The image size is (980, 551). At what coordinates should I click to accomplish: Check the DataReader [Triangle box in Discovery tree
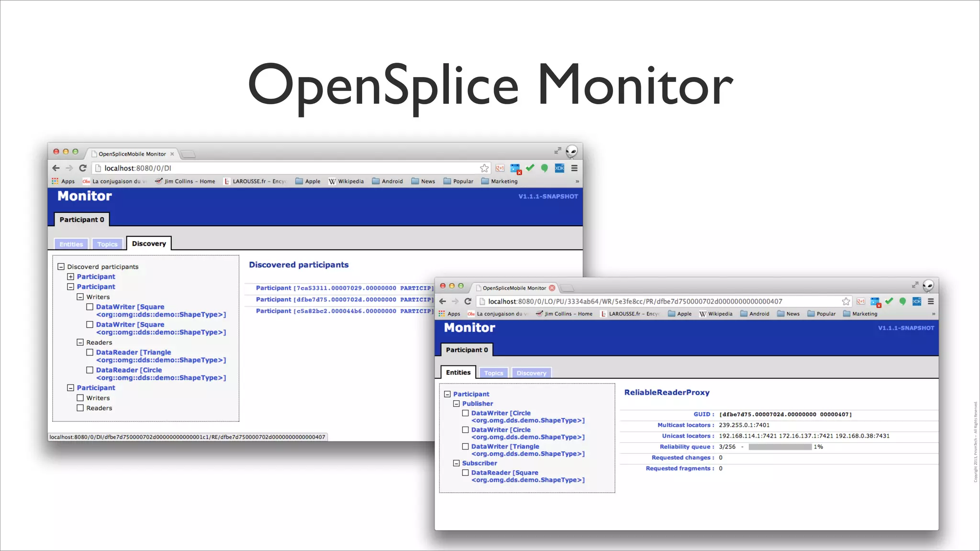89,352
